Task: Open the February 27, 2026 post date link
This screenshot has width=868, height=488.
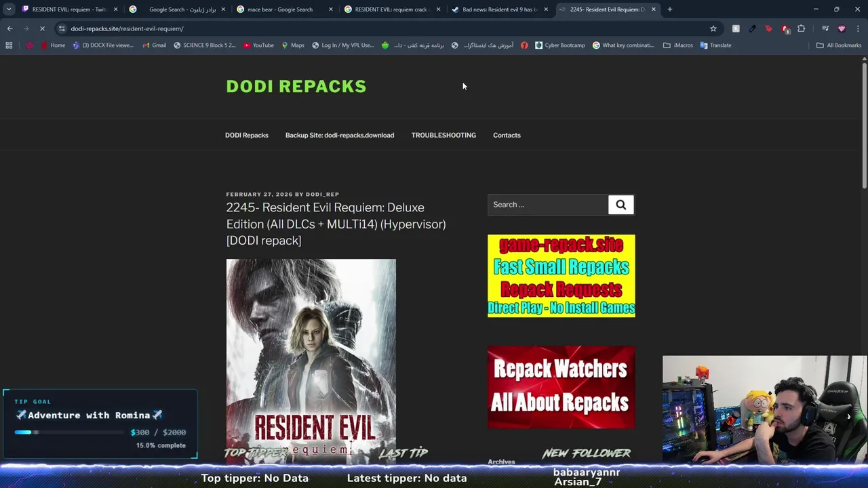Action: coord(259,195)
